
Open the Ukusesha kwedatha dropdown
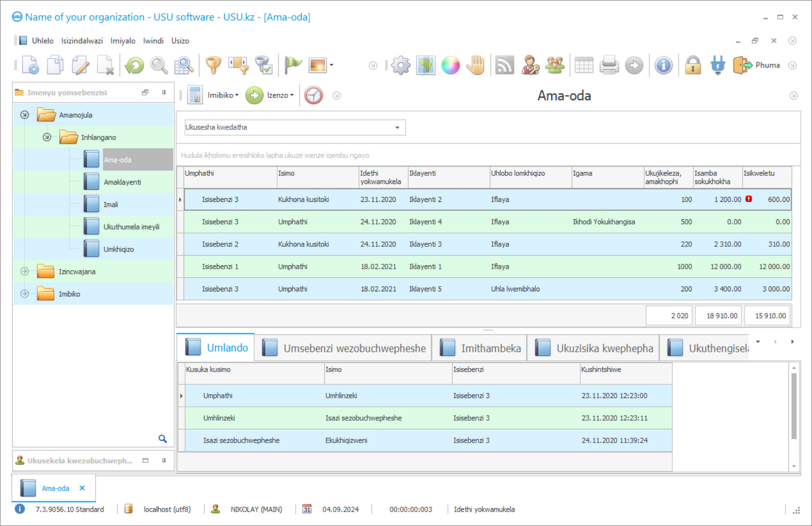397,127
